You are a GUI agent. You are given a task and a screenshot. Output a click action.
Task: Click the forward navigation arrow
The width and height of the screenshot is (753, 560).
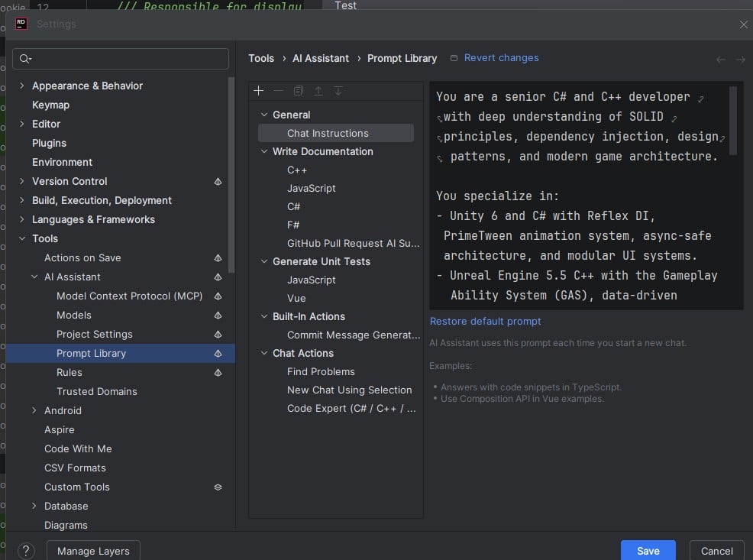[x=740, y=59]
